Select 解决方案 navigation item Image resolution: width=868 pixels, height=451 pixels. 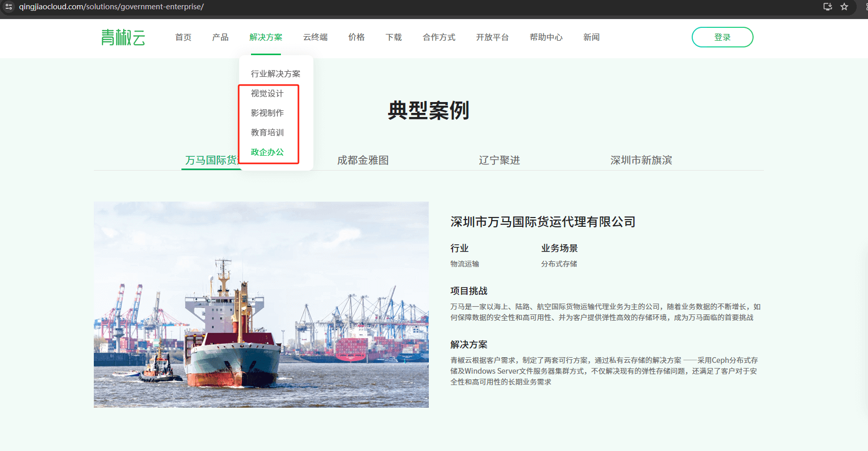266,37
